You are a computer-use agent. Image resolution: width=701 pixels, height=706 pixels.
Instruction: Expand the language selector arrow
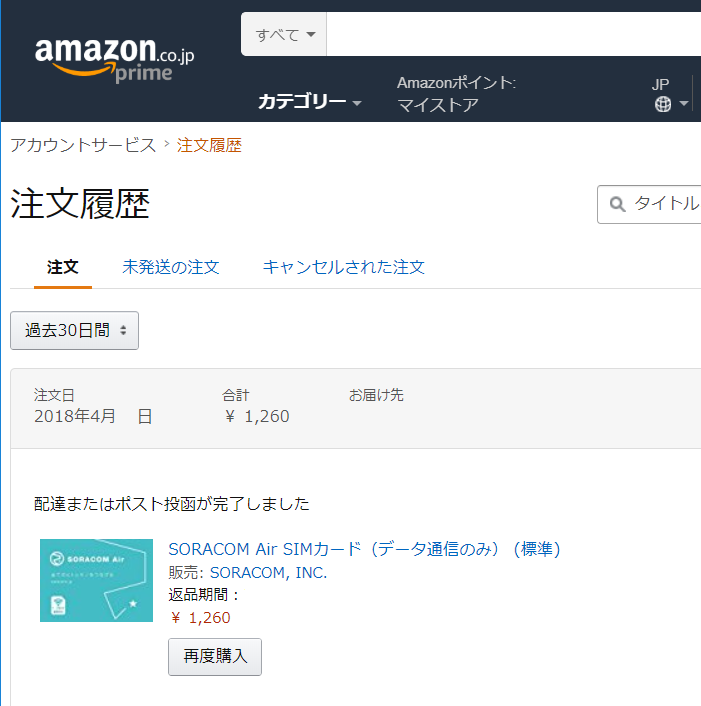(683, 104)
